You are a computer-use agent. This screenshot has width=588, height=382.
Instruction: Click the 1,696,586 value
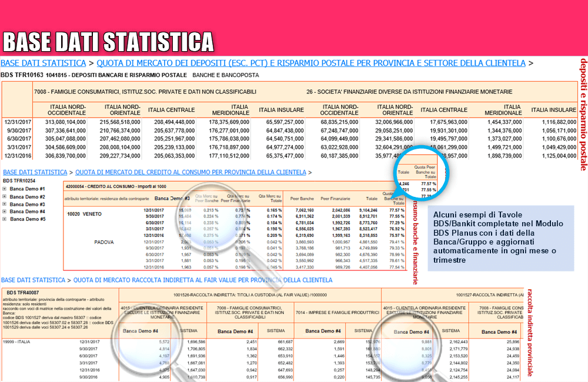[196, 342]
